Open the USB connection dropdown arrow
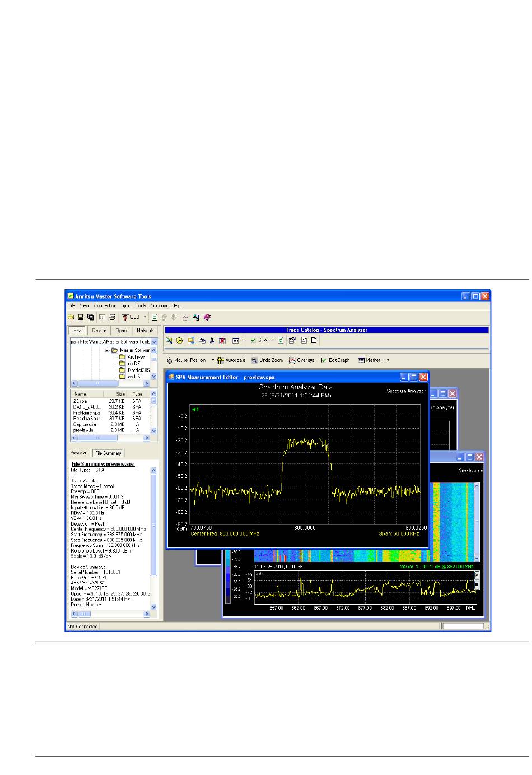 (x=145, y=317)
